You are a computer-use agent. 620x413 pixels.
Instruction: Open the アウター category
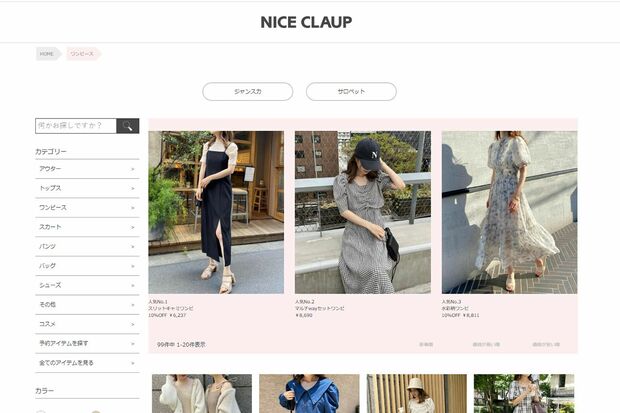point(87,169)
